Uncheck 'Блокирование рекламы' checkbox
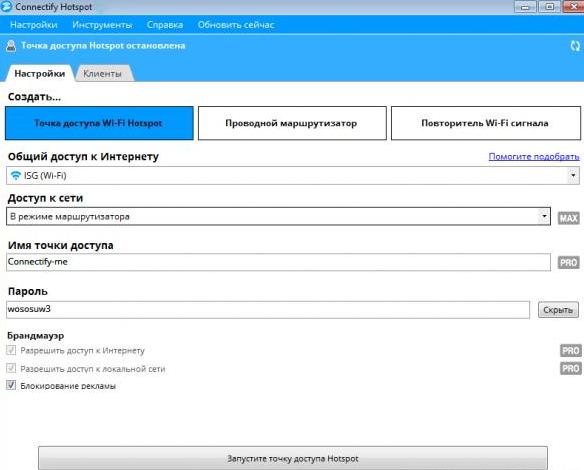584x470 pixels. [11, 385]
